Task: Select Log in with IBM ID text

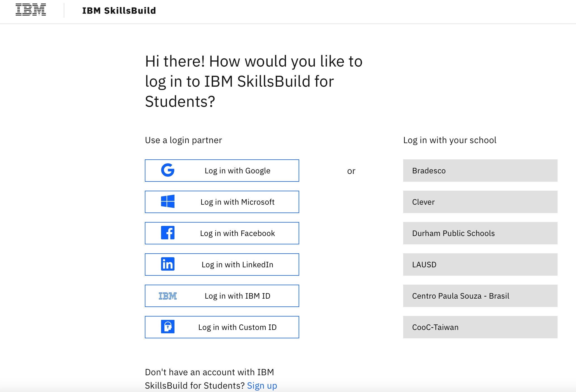Action: tap(237, 296)
